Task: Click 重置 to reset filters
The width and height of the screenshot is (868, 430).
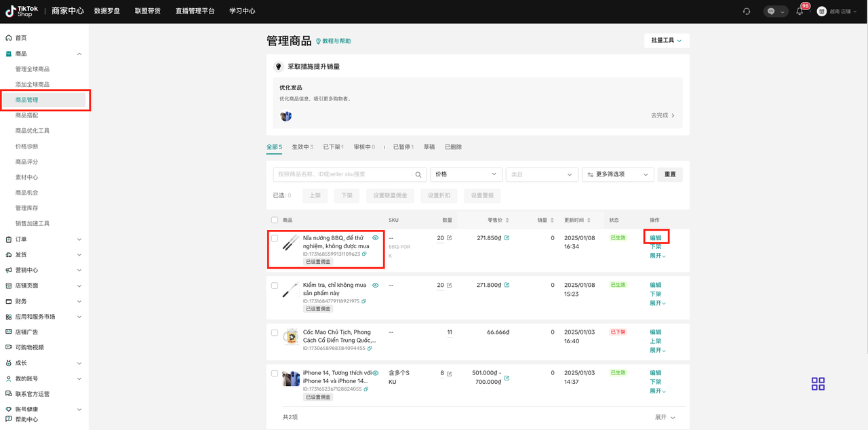Action: (x=670, y=174)
